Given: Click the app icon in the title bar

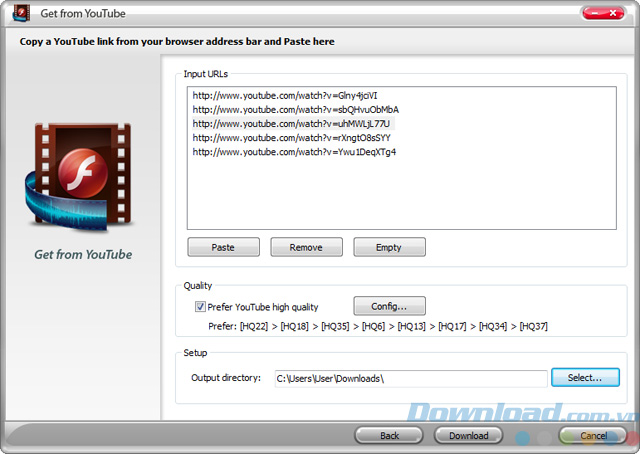Looking at the screenshot, I should [x=21, y=13].
